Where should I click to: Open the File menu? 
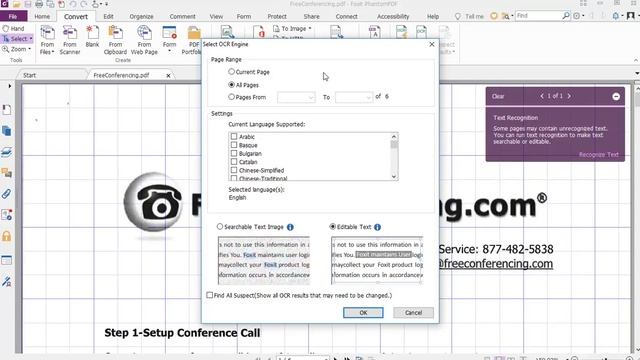click(13, 16)
